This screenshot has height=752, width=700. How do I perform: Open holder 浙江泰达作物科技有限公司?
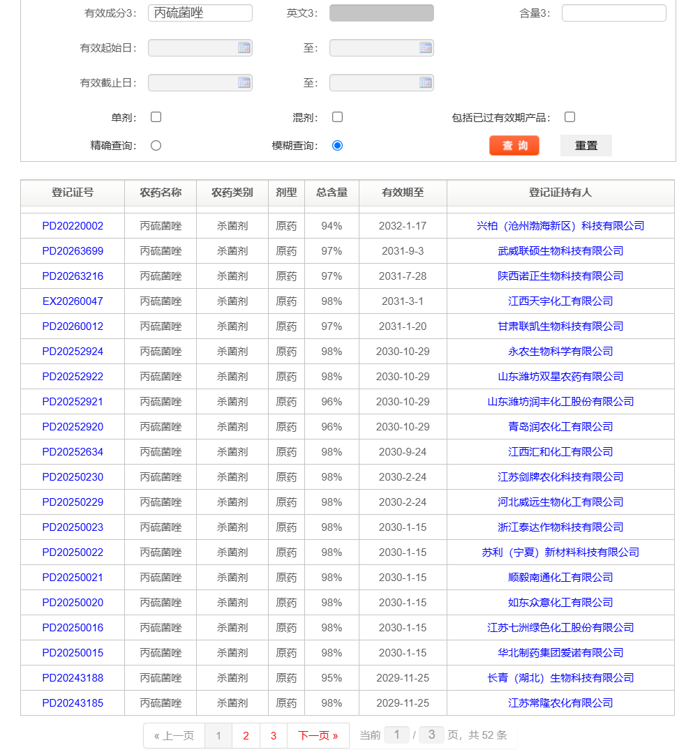[560, 527]
